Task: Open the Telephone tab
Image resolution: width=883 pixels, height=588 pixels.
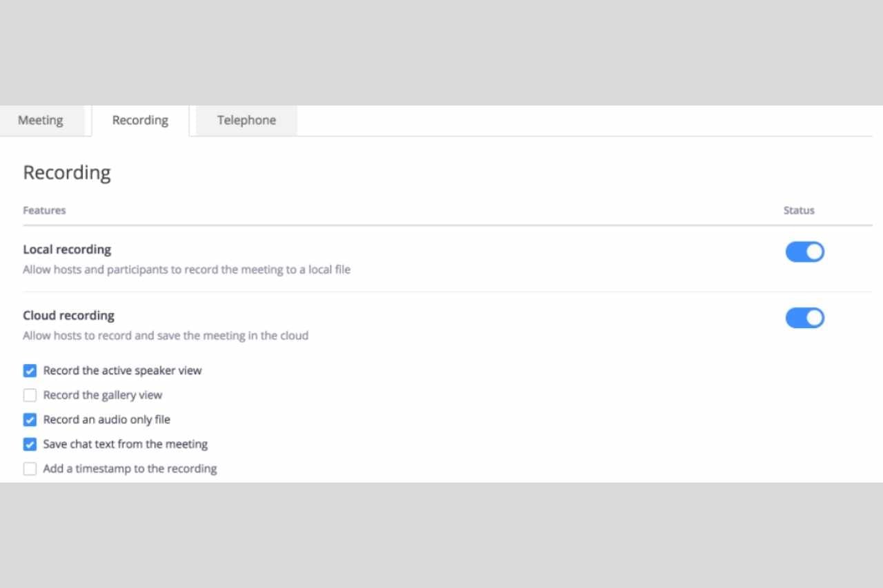Action: pyautogui.click(x=246, y=121)
